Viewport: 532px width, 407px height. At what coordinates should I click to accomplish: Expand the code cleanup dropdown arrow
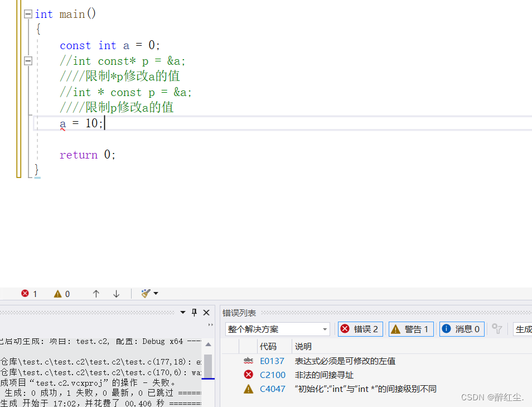156,293
